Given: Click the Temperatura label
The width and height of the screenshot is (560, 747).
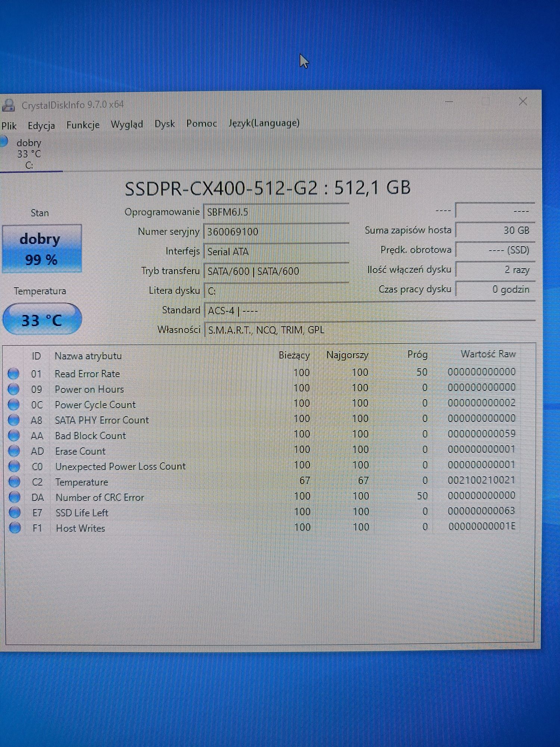Looking at the screenshot, I should [40, 291].
